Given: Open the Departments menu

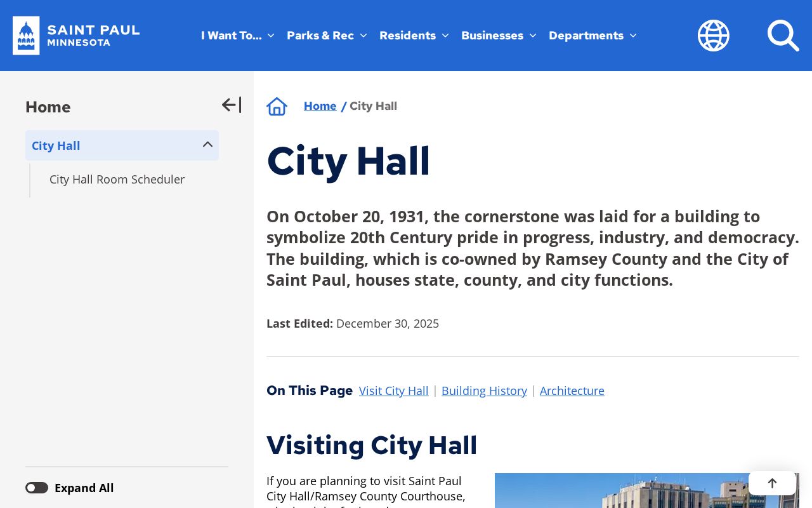Looking at the screenshot, I should (593, 36).
